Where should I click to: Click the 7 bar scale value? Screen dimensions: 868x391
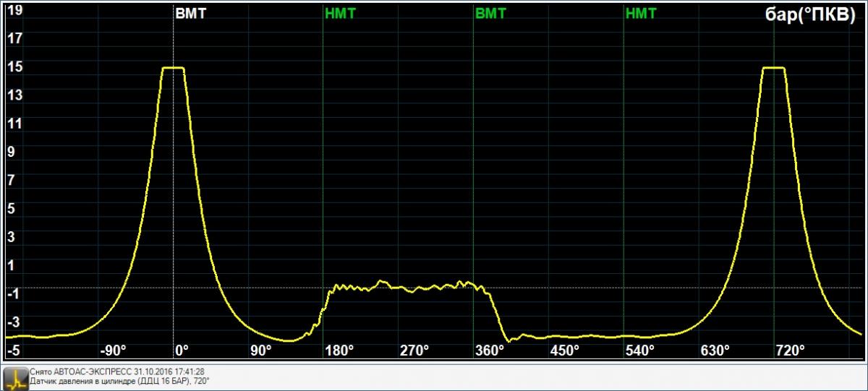point(11,180)
